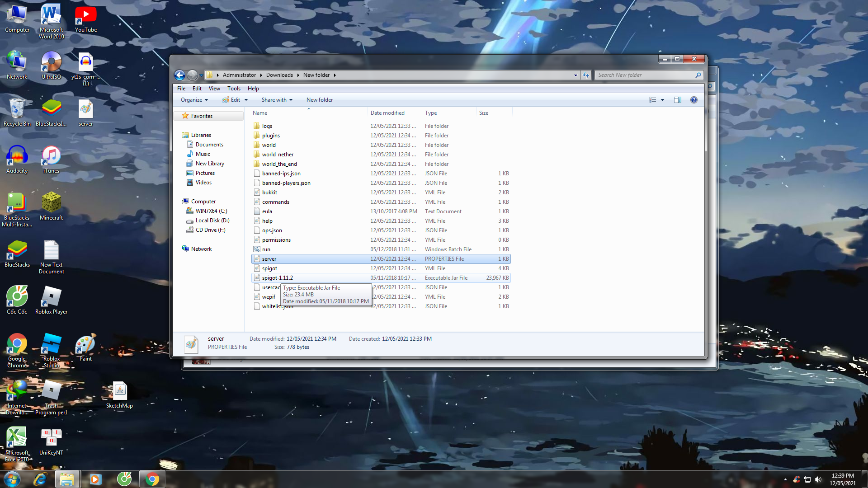Click the Search New folder field
The width and height of the screenshot is (868, 488).
(x=644, y=75)
